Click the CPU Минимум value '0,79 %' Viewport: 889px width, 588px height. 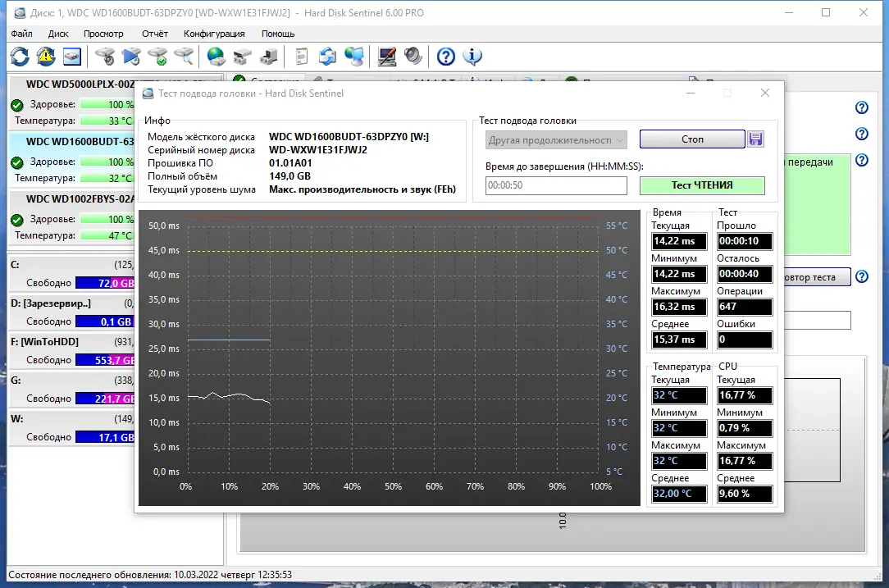click(x=745, y=428)
